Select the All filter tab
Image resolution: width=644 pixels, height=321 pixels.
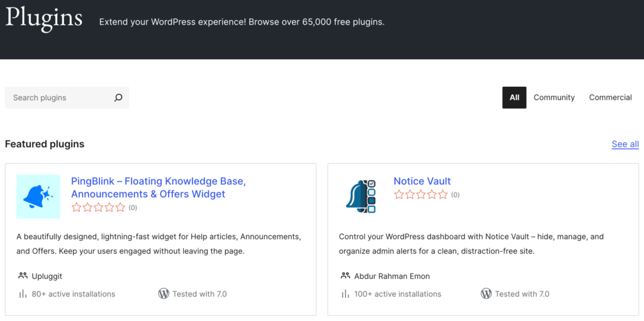coord(514,98)
